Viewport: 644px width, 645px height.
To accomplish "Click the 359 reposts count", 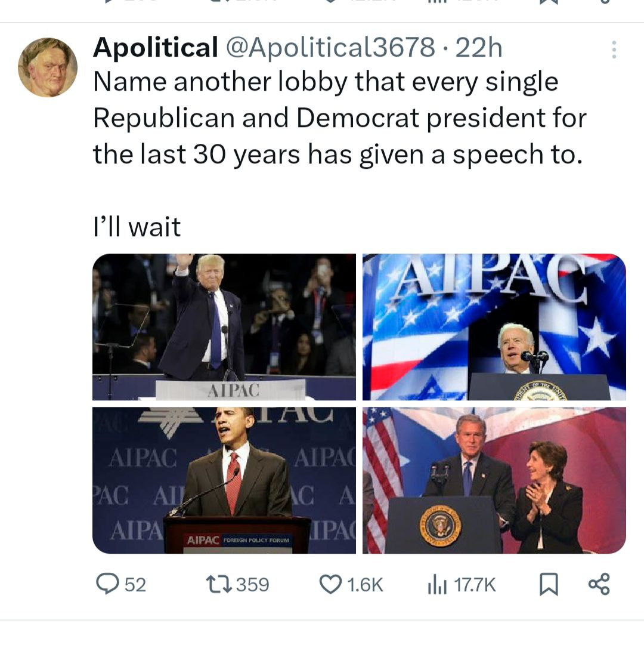I will (253, 585).
